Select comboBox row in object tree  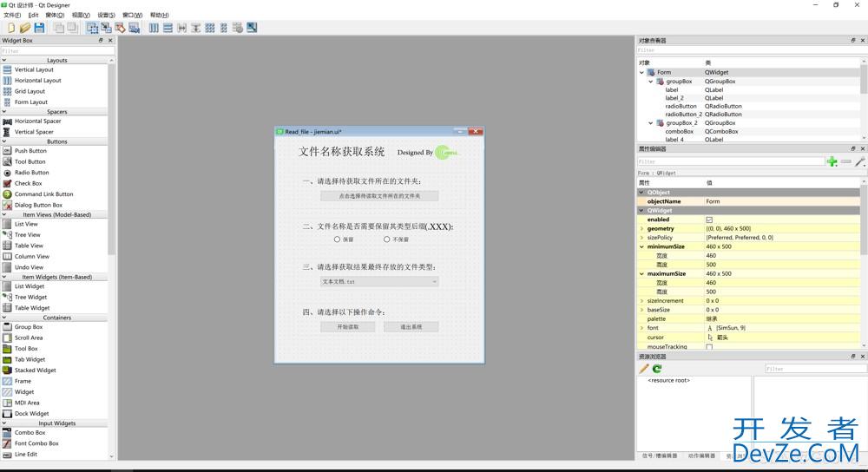[x=750, y=132]
